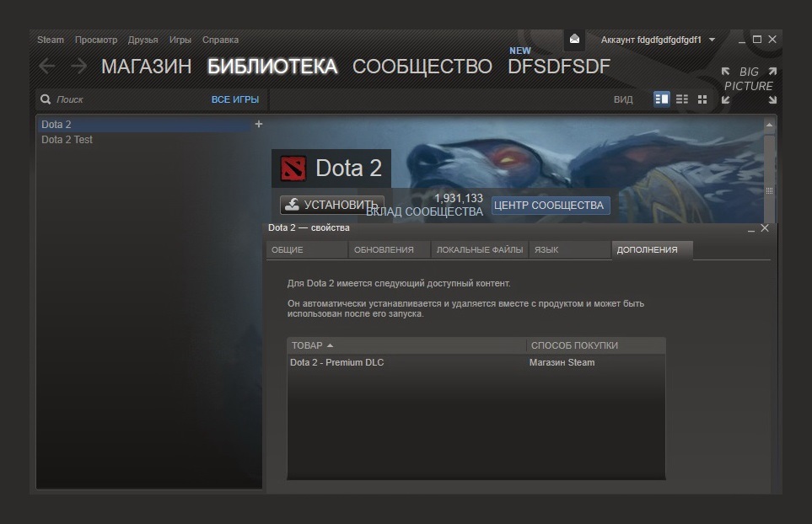The image size is (812, 524).
Task: Click the back navigation arrow
Action: click(47, 67)
